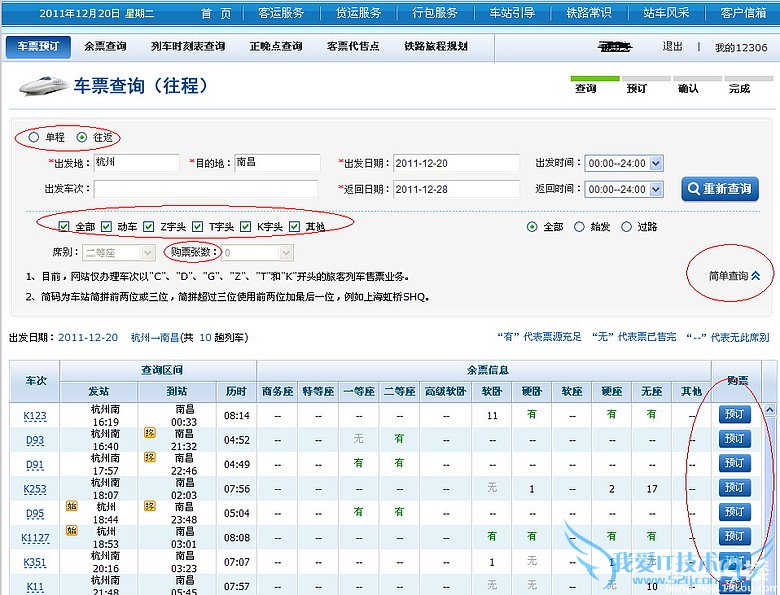The height and width of the screenshot is (595, 780).
Task: Switch to the 余票查询 tab
Action: click(x=105, y=47)
